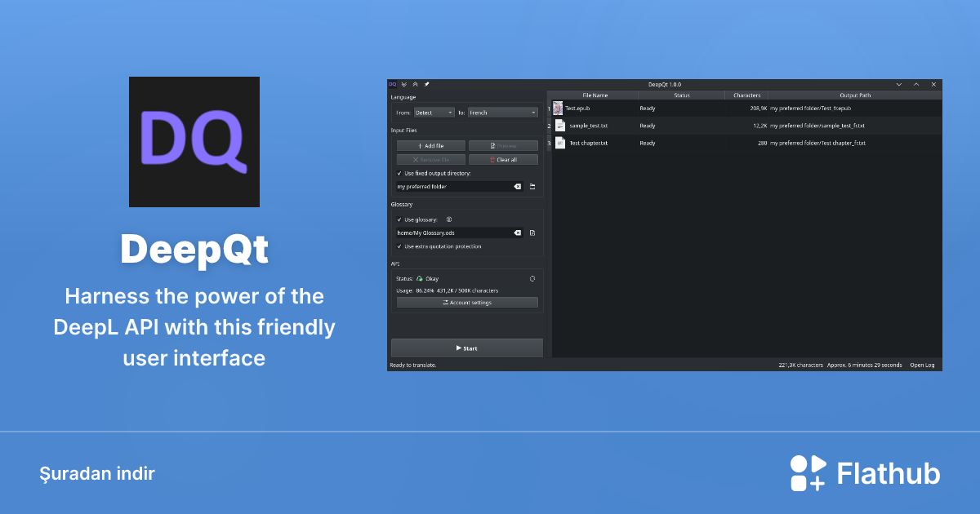Disable the Use glossary option
Screen dimensions: 980x514
tap(399, 219)
